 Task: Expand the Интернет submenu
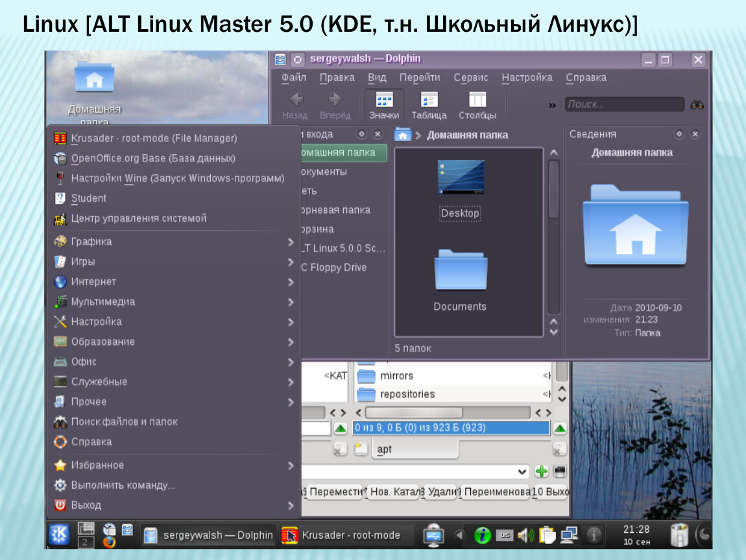pos(174,281)
